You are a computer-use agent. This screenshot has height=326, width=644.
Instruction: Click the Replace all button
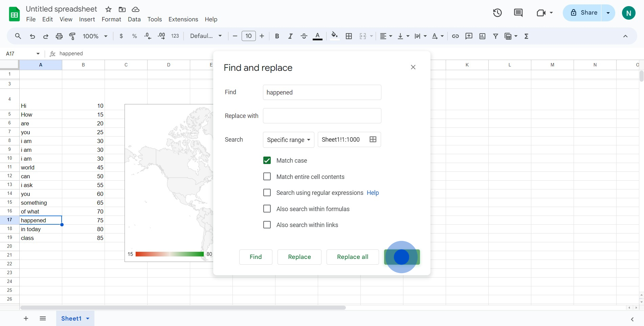(352, 257)
